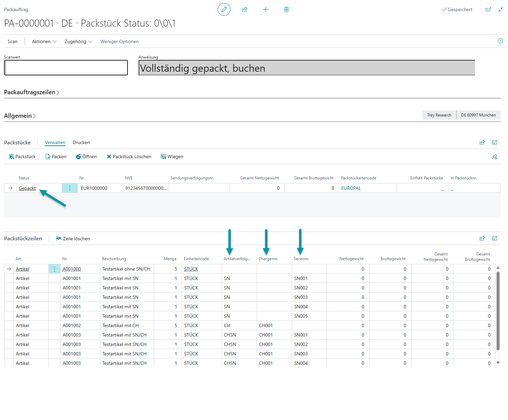This screenshot has height=420, width=508.
Task: Open the Gepackt status link
Action: [27, 188]
